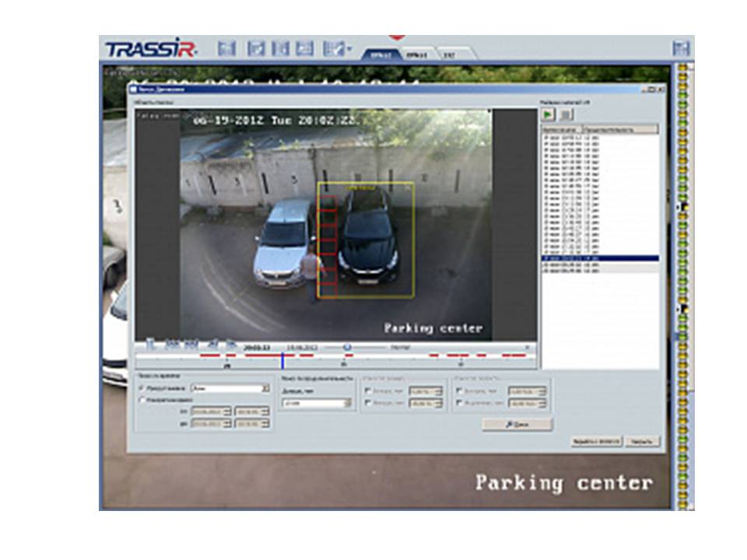The height and width of the screenshot is (560, 747).
Task: Click the second playback icon below the video preview
Action: 171,344
